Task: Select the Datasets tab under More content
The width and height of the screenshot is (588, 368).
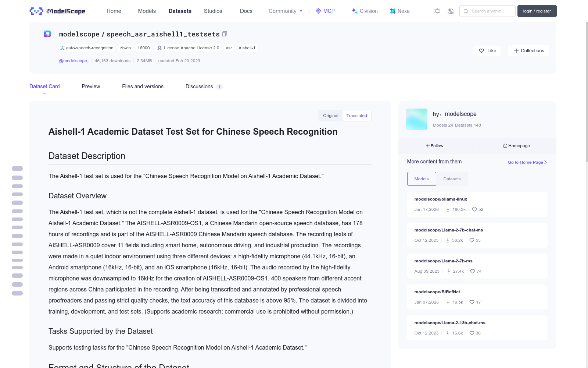Action: 452,179
